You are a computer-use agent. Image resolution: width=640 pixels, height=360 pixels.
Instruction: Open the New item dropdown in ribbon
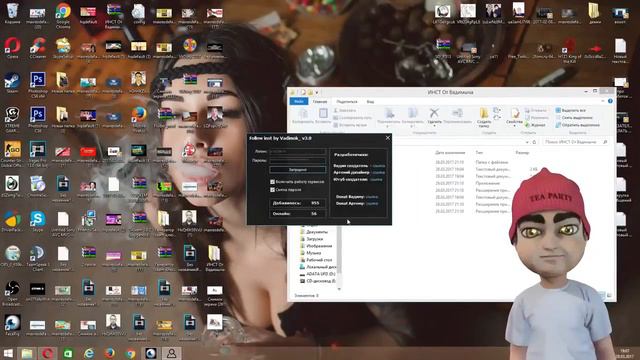click(x=497, y=110)
